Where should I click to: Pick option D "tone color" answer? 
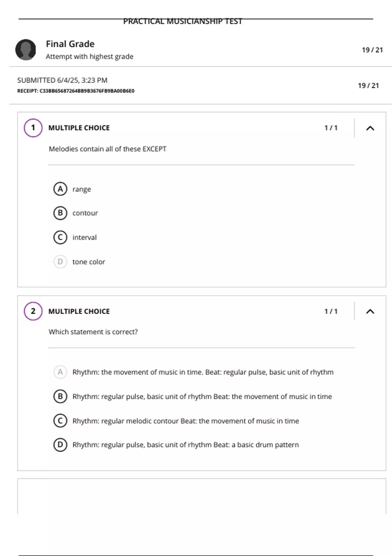(x=60, y=262)
